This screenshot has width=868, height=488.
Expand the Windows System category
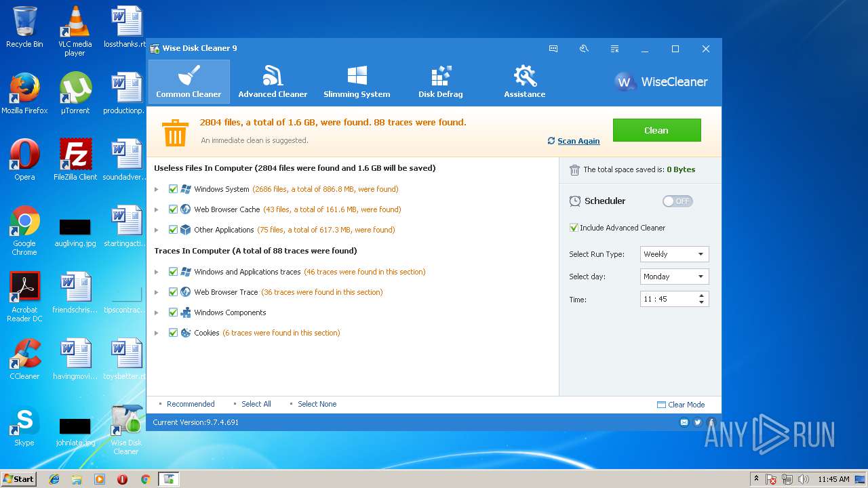(157, 189)
